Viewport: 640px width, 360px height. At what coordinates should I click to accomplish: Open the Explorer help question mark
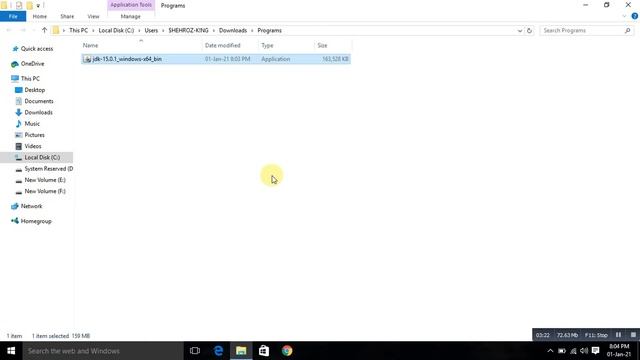click(635, 16)
